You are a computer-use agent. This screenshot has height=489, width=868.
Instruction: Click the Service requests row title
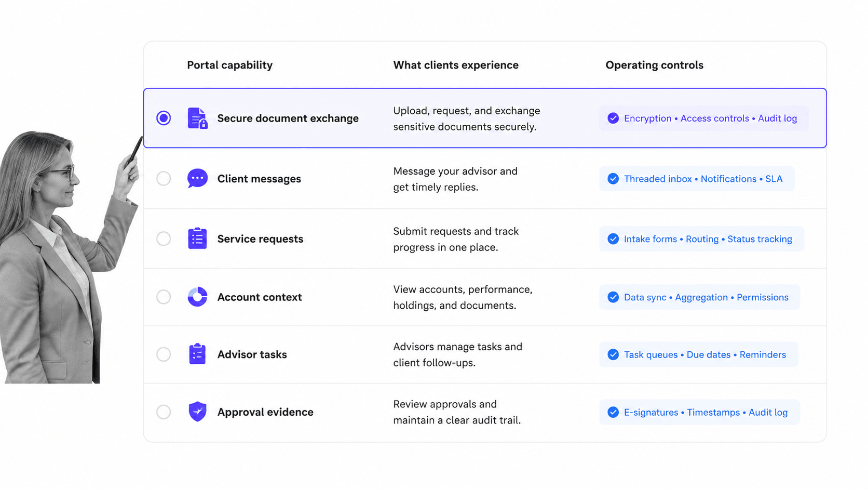pos(260,239)
